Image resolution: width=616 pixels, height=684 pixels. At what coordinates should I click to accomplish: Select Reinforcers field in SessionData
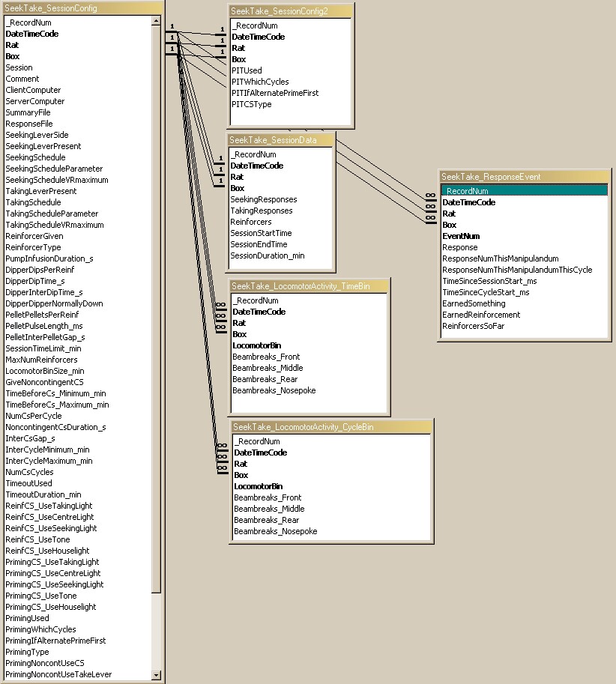click(x=251, y=222)
